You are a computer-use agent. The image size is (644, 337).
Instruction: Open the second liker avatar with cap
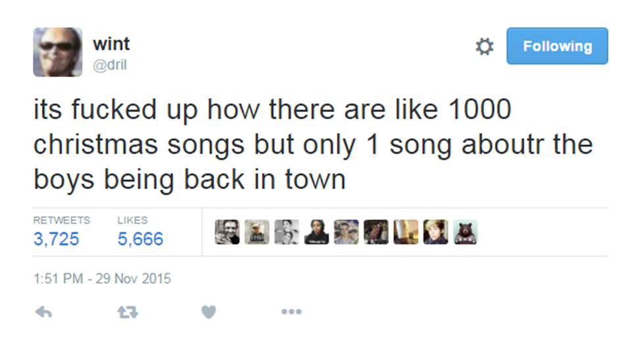tap(257, 232)
